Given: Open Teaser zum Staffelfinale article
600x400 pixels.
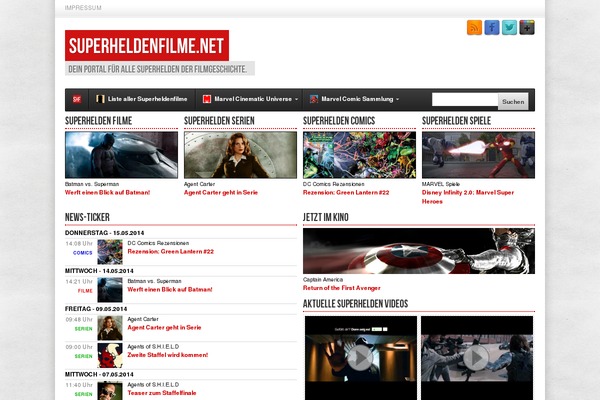Looking at the screenshot, I should (161, 393).
